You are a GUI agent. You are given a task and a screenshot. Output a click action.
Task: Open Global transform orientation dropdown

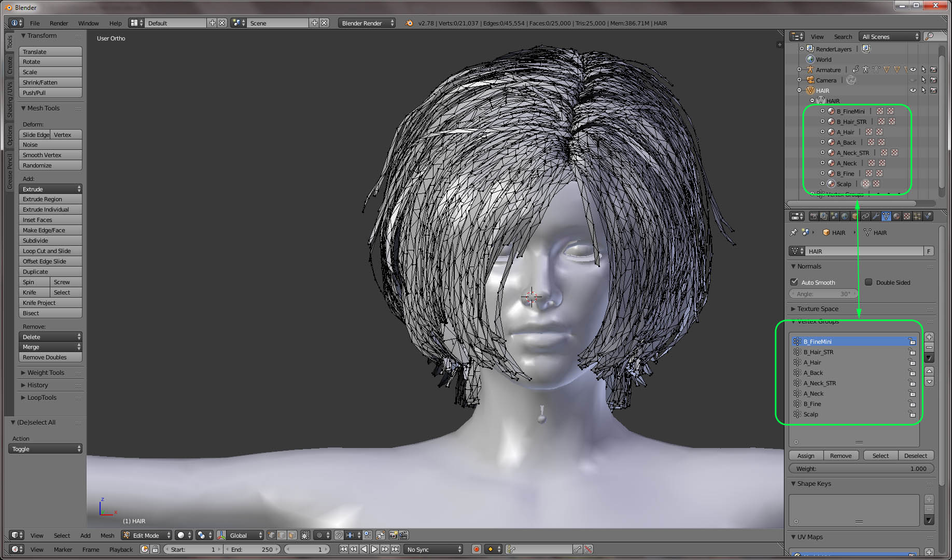(240, 535)
